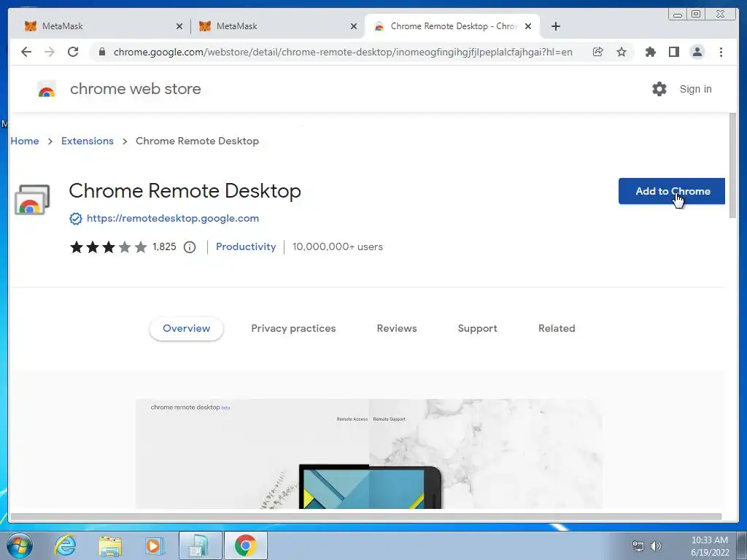Click the Chrome Remote Desktop breadcrumb text

tap(197, 141)
